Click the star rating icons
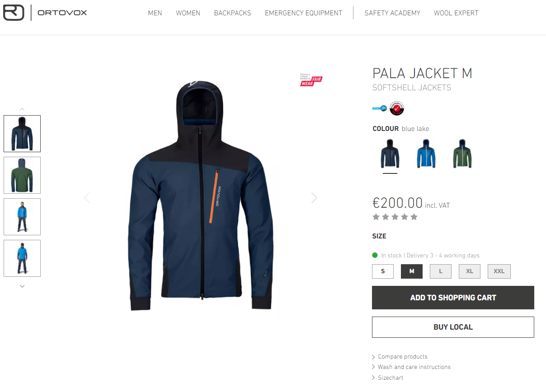Viewport: 546px width, 392px height. [395, 217]
